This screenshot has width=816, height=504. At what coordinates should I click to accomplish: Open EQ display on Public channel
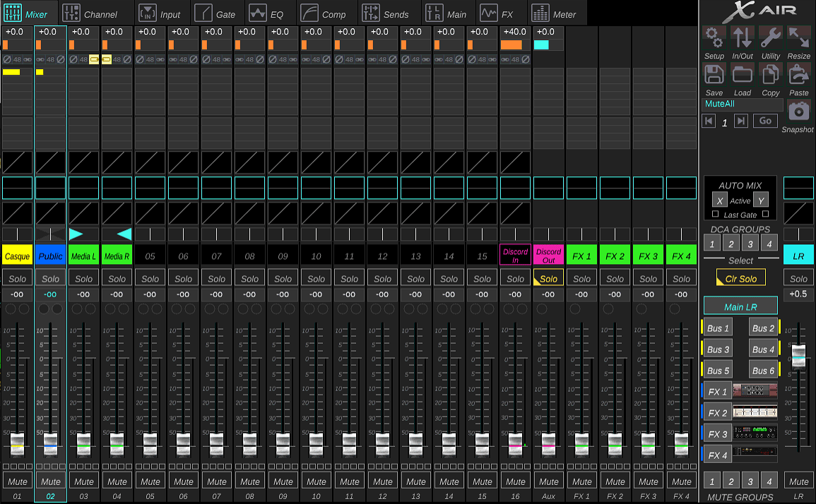click(x=50, y=188)
